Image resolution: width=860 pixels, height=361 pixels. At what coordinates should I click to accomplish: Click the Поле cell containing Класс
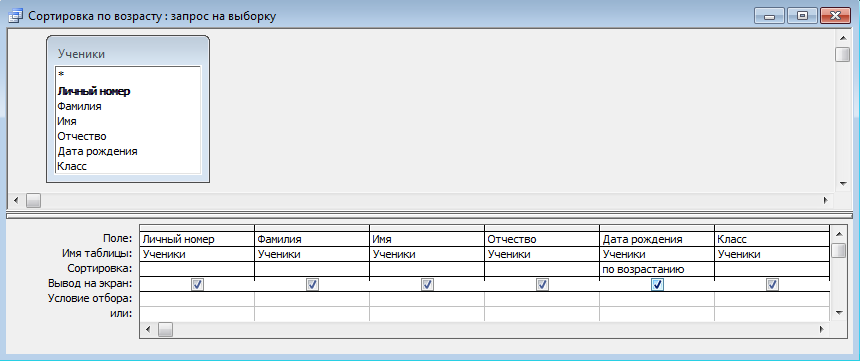coord(772,239)
